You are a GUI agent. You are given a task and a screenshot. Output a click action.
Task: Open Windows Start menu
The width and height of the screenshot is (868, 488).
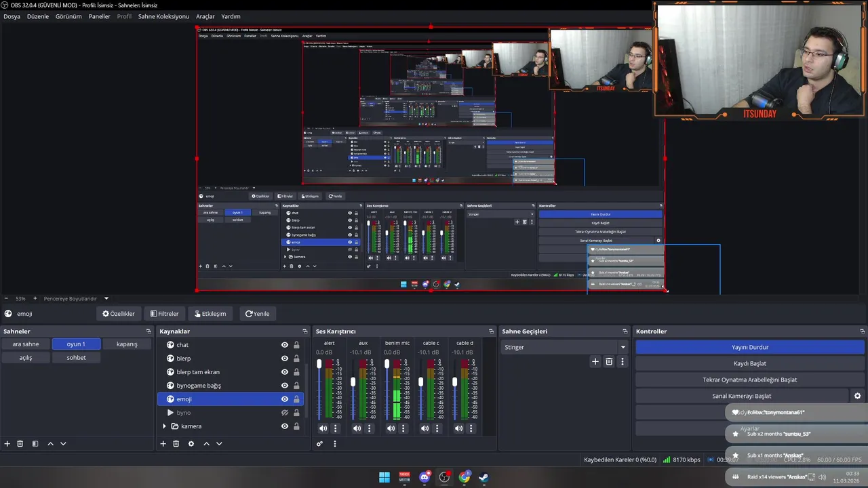[x=384, y=477]
